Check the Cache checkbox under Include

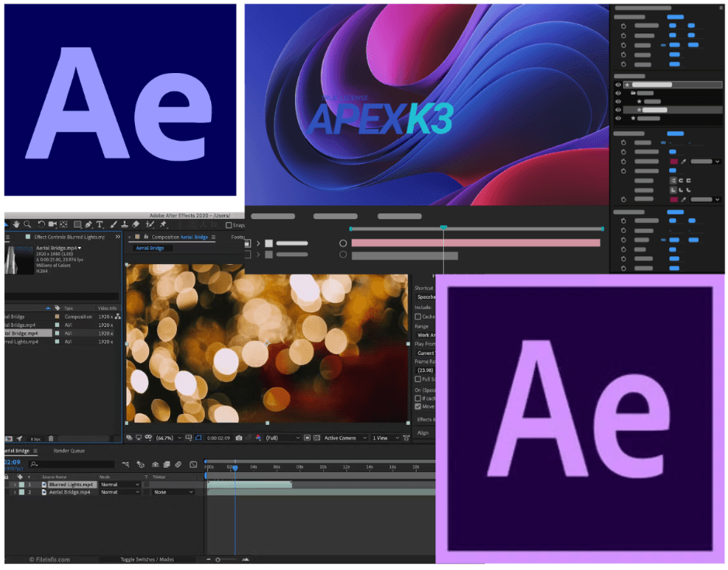[418, 316]
